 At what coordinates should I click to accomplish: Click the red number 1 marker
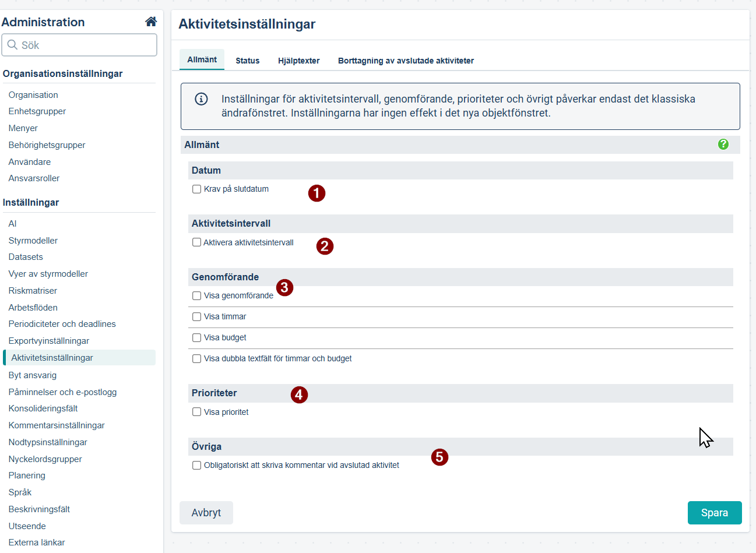point(317,193)
